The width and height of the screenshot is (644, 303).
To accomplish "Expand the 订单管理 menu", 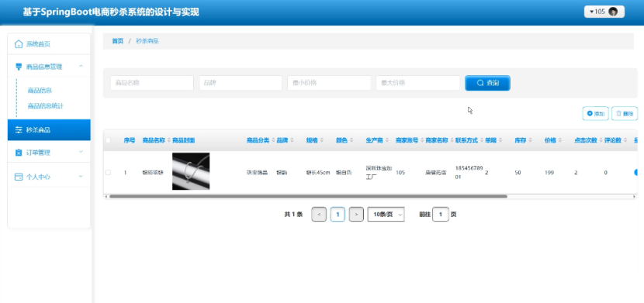I will coord(81,152).
